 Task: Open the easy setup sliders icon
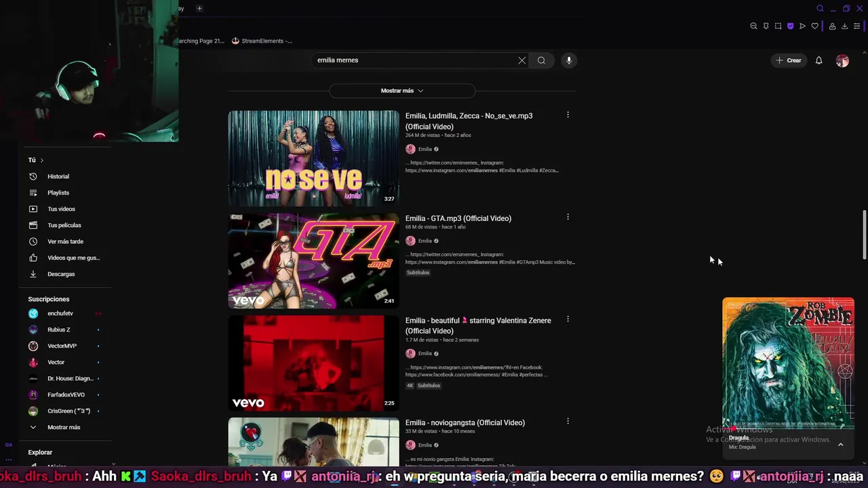coord(856,26)
